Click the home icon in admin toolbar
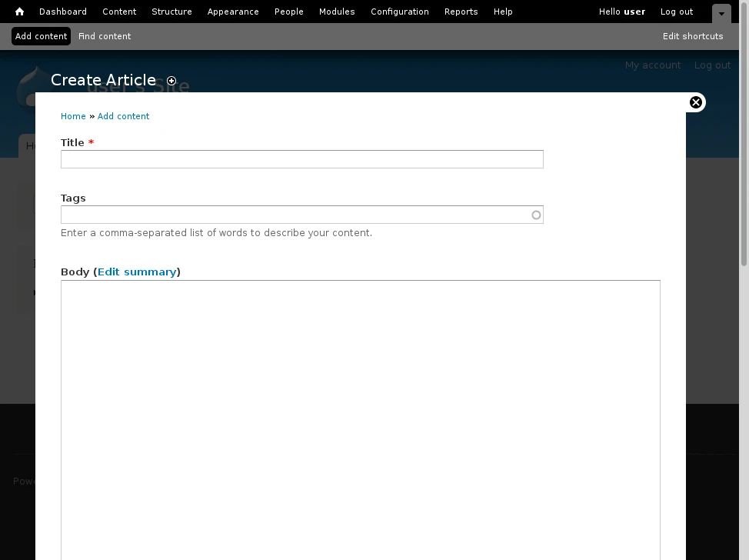The width and height of the screenshot is (749, 560). (x=20, y=12)
